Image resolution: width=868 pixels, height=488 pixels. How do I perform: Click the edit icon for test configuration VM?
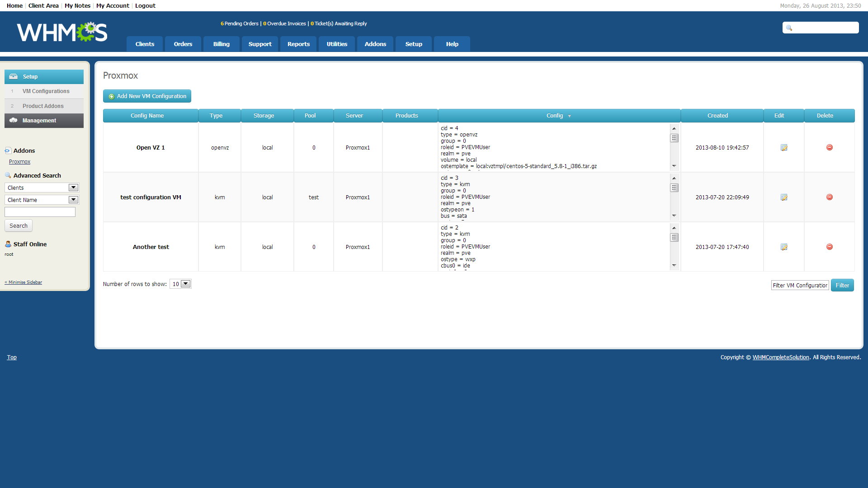pos(784,197)
